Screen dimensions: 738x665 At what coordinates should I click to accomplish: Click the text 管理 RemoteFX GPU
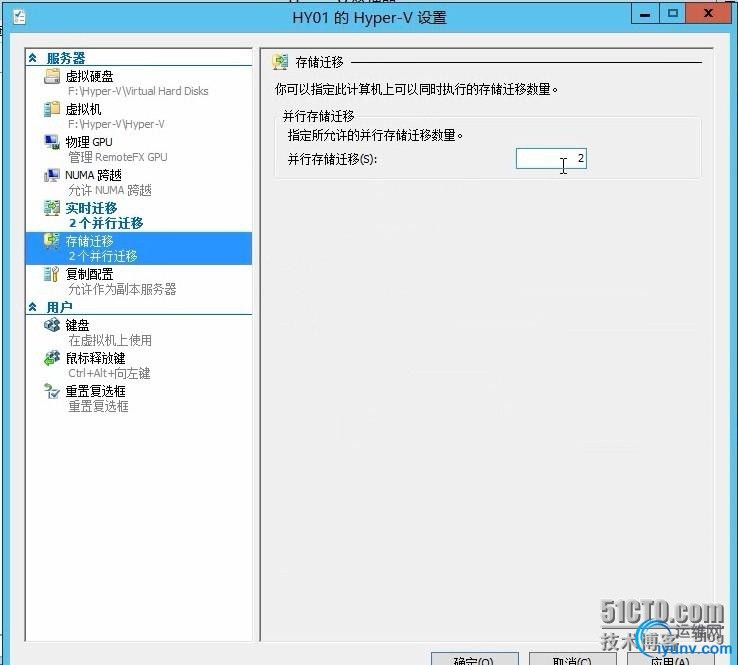click(x=118, y=157)
